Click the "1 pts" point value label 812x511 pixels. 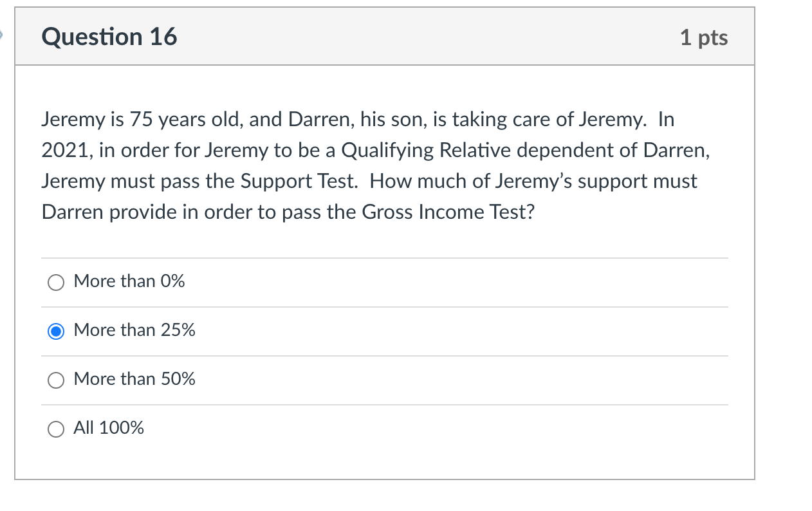point(704,37)
